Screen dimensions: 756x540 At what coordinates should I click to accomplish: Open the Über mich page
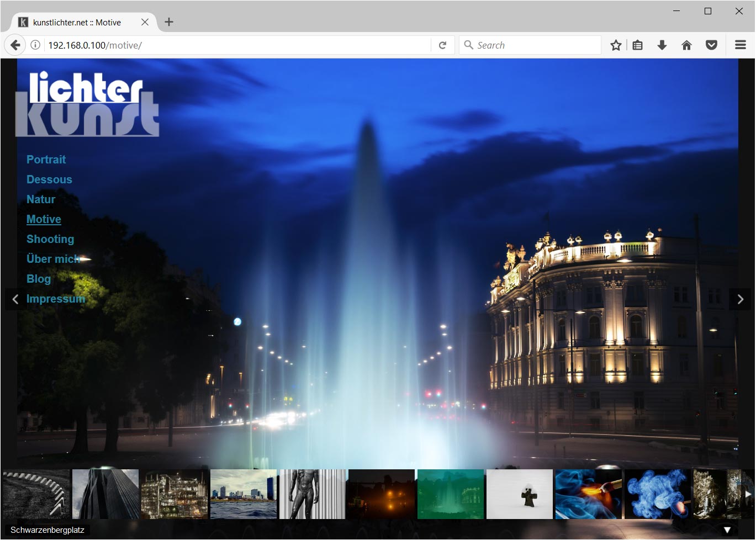(x=53, y=259)
